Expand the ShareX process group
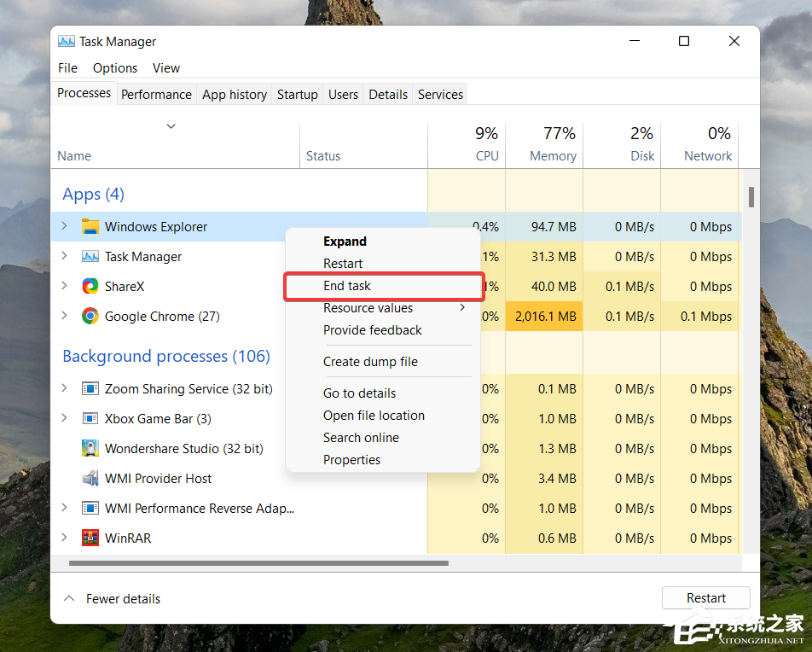This screenshot has height=652, width=812. [x=64, y=286]
